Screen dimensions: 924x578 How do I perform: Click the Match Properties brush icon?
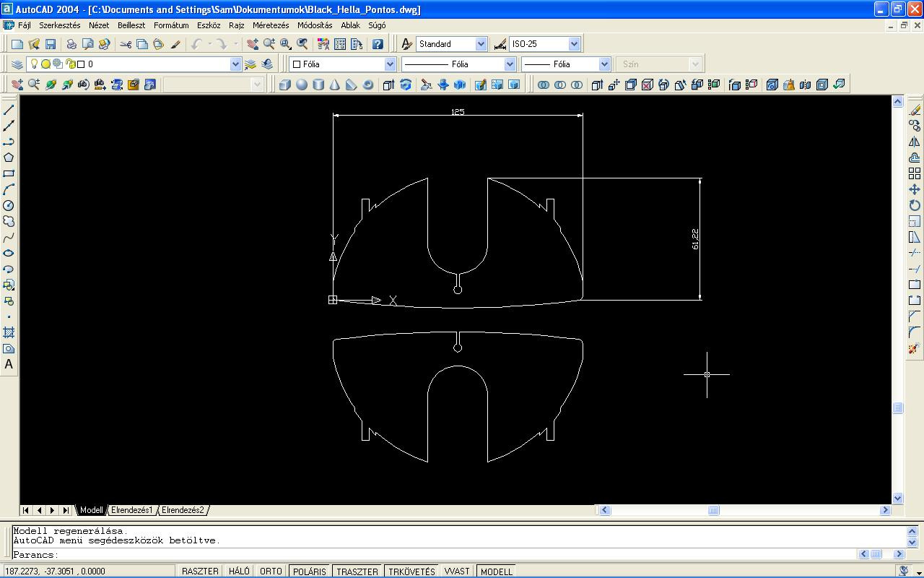point(175,44)
